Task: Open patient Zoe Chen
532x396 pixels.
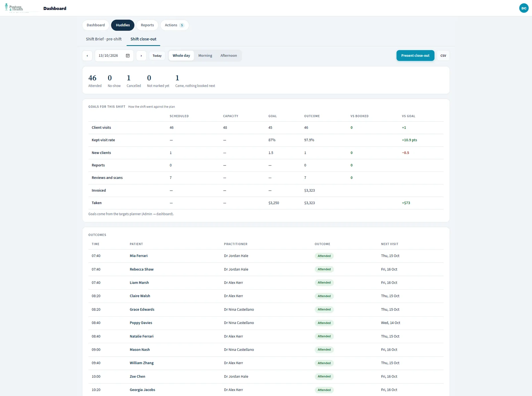Action: coord(137,377)
